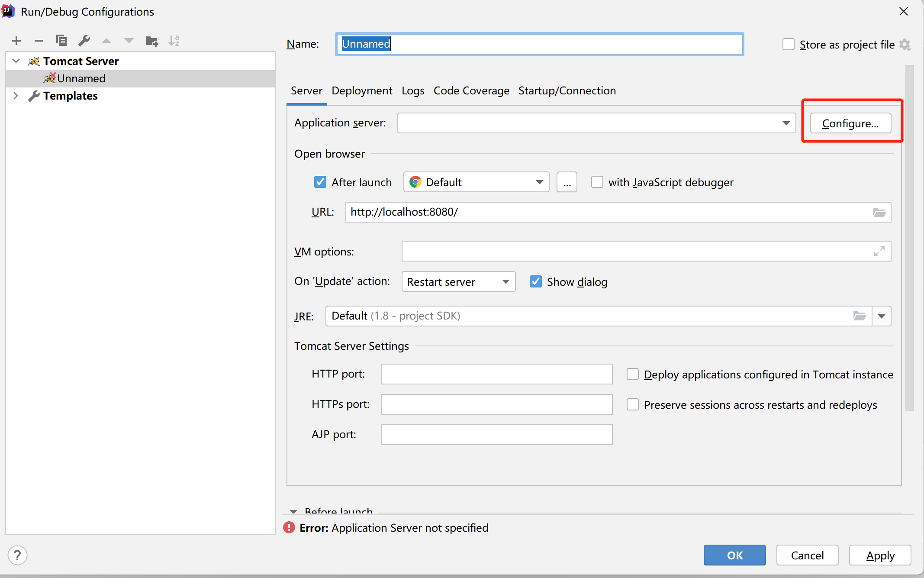Click the HTTP port field
The image size is (924, 578).
pos(496,374)
